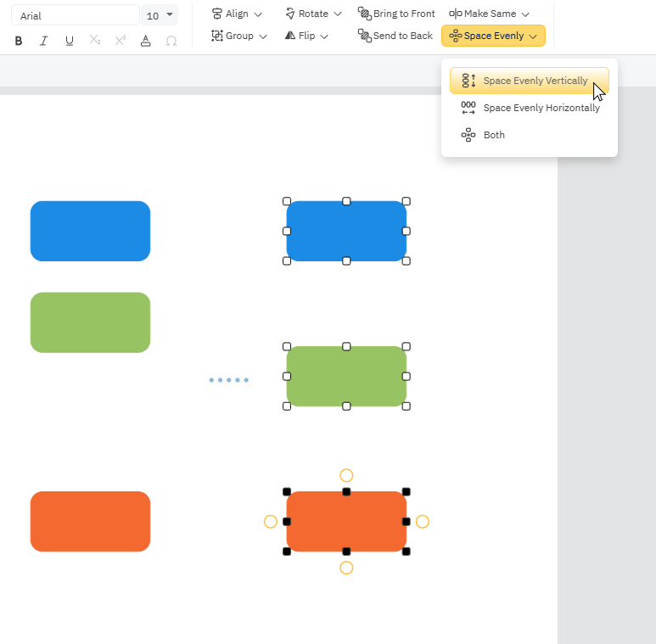
Task: Insert a special symbol (omega icon)
Action: (x=171, y=41)
